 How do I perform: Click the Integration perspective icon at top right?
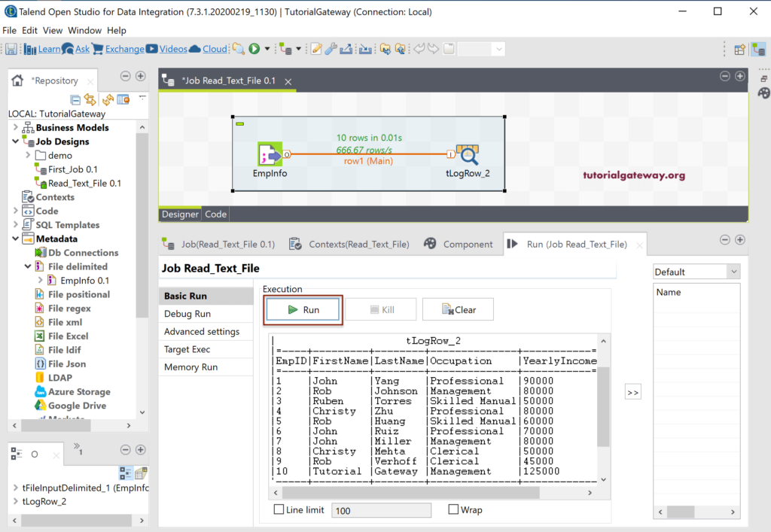[758, 49]
